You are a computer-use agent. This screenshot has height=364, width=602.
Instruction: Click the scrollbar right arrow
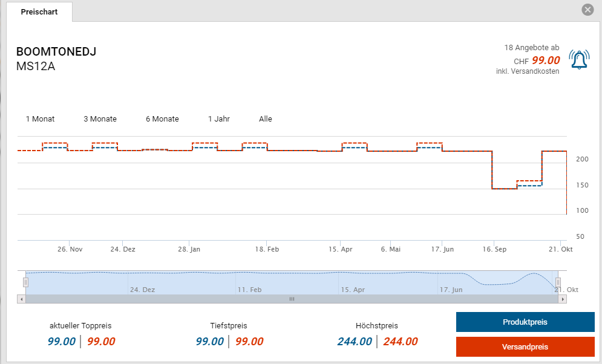(x=563, y=299)
